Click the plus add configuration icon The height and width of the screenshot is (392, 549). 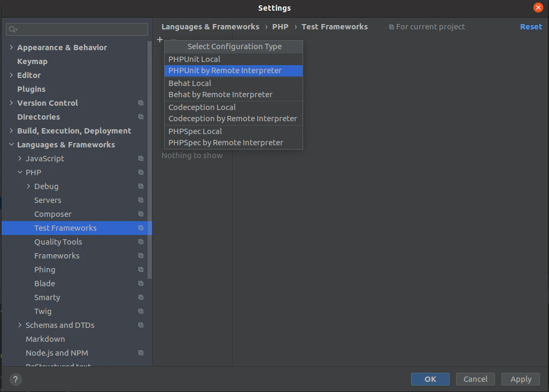tap(160, 40)
